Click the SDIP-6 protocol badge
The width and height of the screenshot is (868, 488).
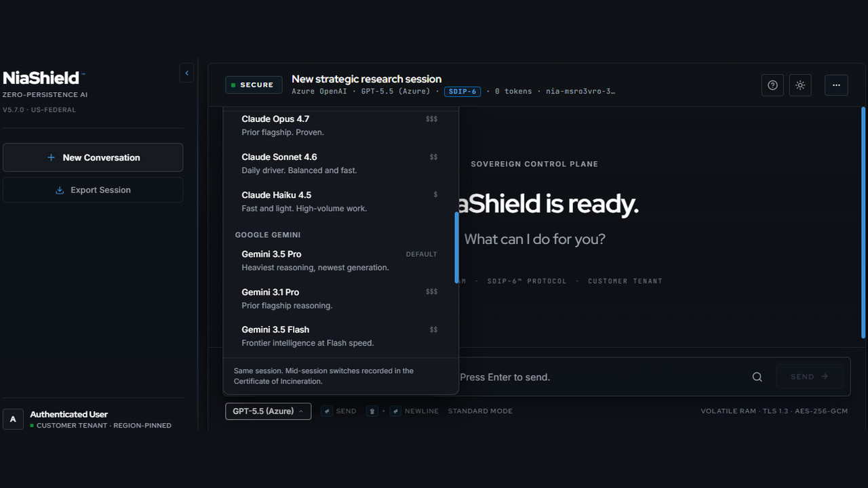click(x=462, y=91)
